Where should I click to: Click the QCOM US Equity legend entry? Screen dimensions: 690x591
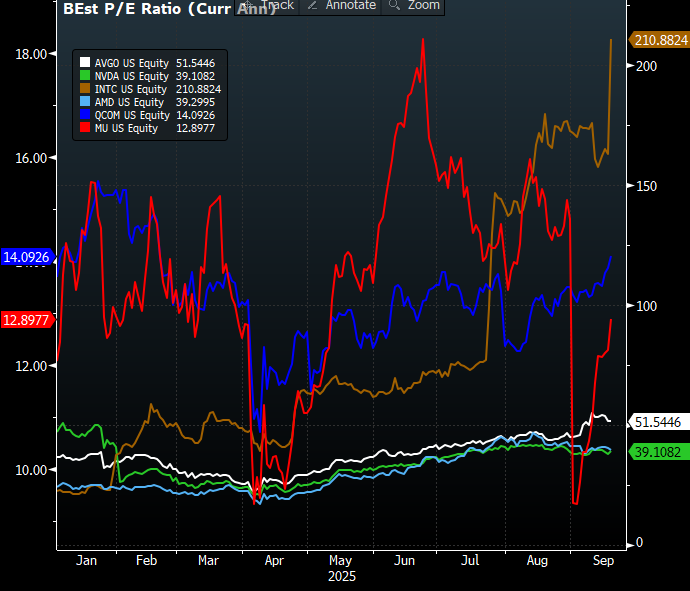pyautogui.click(x=132, y=115)
